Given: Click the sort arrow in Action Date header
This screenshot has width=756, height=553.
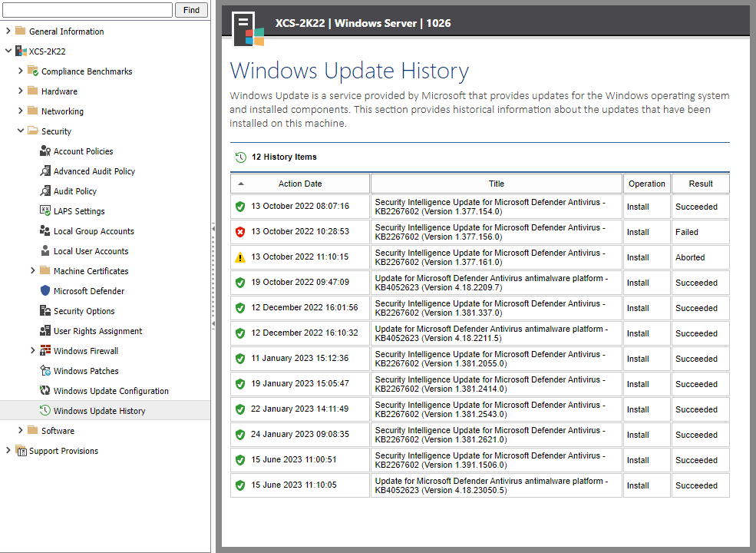Looking at the screenshot, I should pos(241,184).
